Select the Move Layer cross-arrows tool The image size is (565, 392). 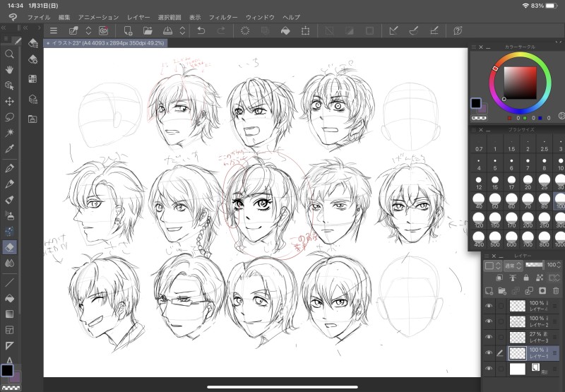(x=9, y=101)
